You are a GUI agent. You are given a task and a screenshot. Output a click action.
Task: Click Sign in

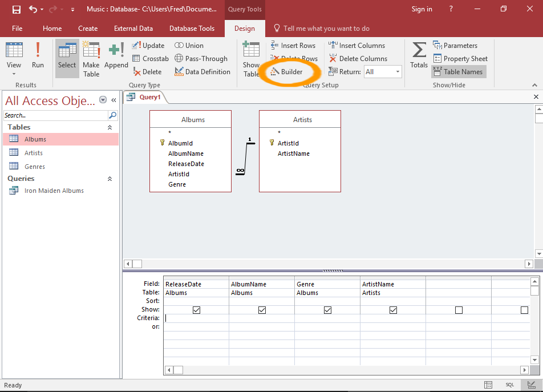422,9
